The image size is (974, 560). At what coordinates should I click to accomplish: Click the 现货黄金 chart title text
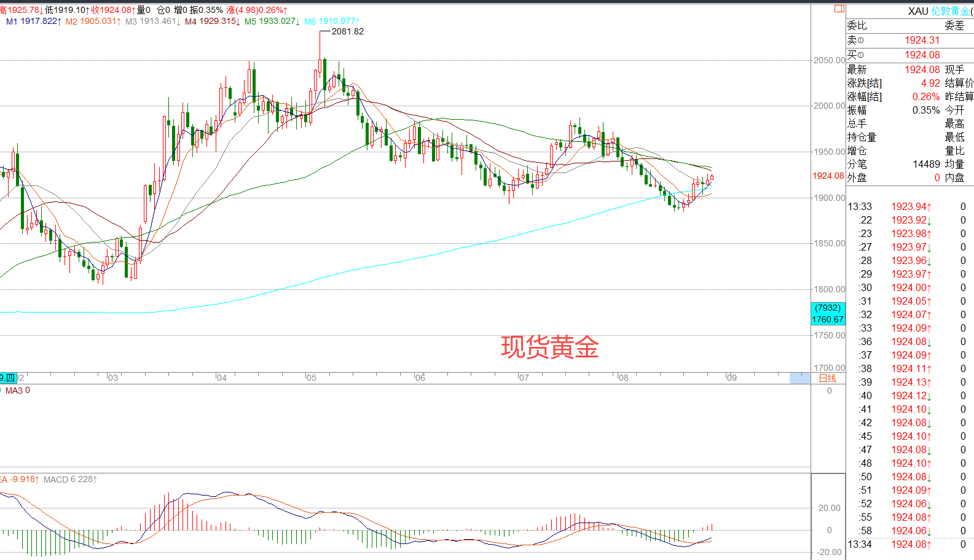(x=549, y=347)
